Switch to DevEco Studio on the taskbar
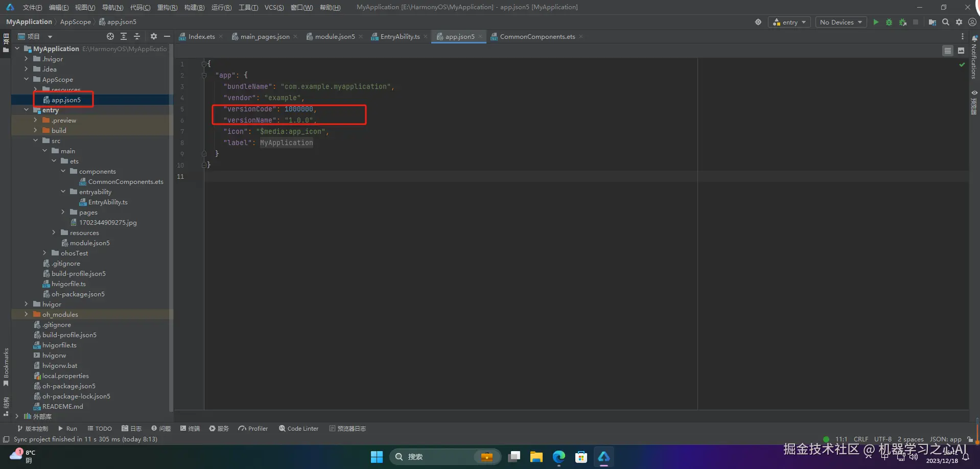Viewport: 980px width, 469px height. click(604, 457)
